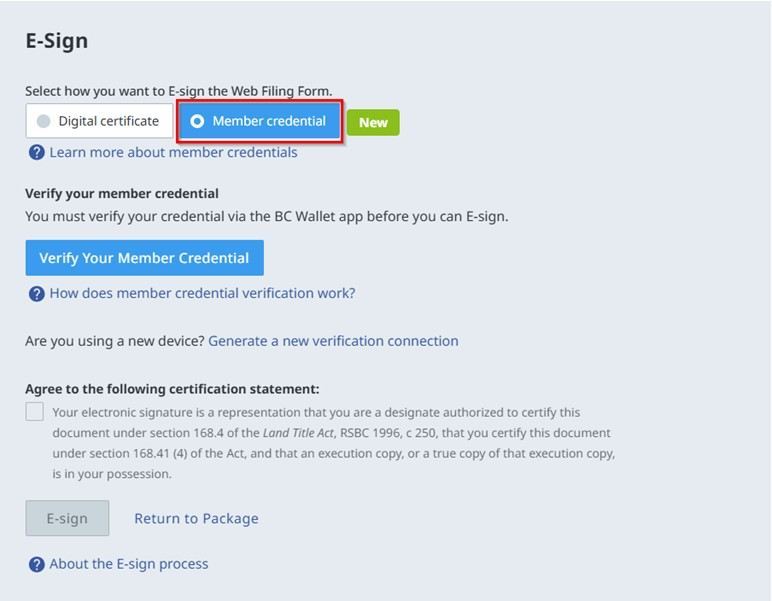Click Generate a new verification connection link
This screenshot has height=601, width=772.
pyautogui.click(x=333, y=341)
